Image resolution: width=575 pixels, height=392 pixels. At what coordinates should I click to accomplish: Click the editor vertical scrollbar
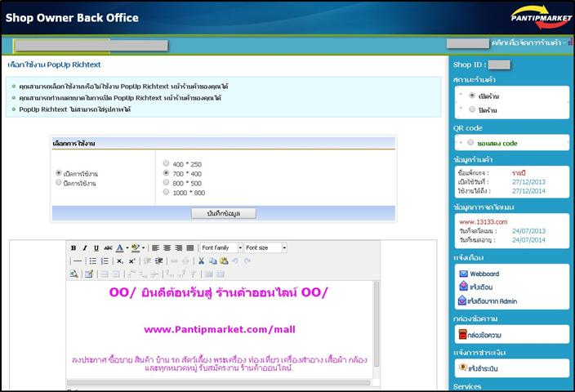(376, 324)
